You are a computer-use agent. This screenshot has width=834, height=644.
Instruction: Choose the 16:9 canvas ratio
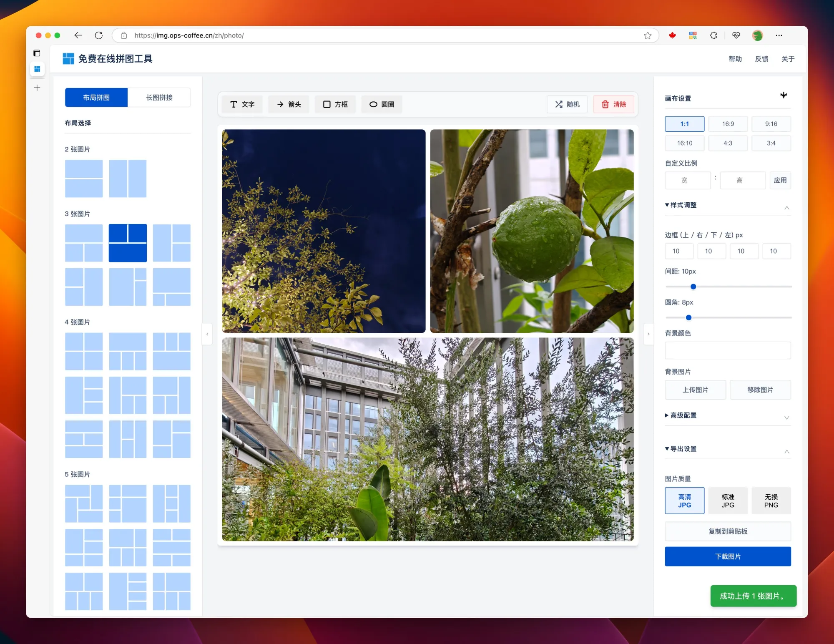tap(728, 124)
